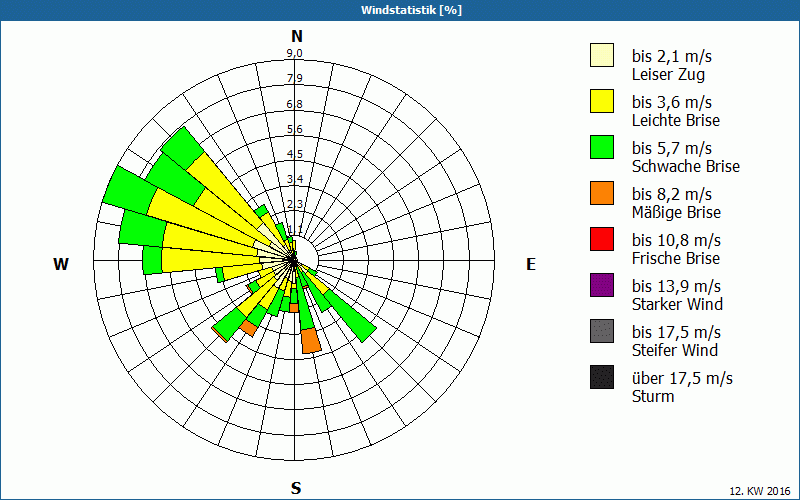
Task: Click the 'N' compass label
Action: (296, 36)
